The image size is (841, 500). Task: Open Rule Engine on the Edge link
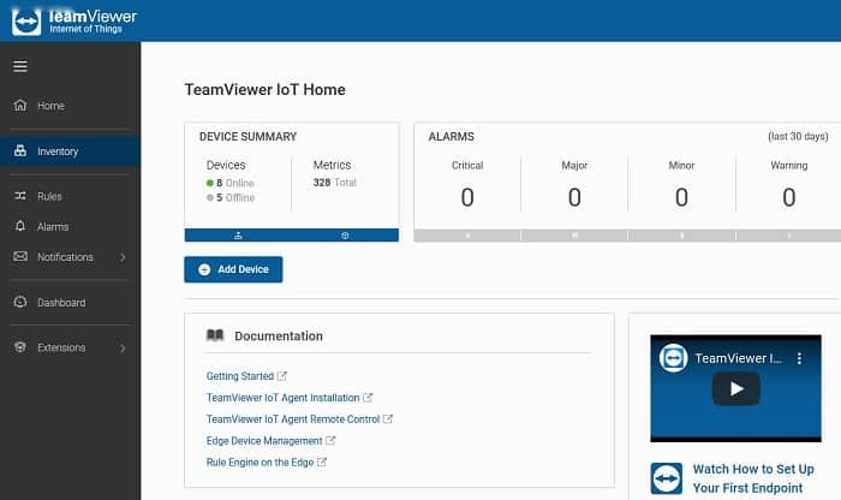[259, 462]
